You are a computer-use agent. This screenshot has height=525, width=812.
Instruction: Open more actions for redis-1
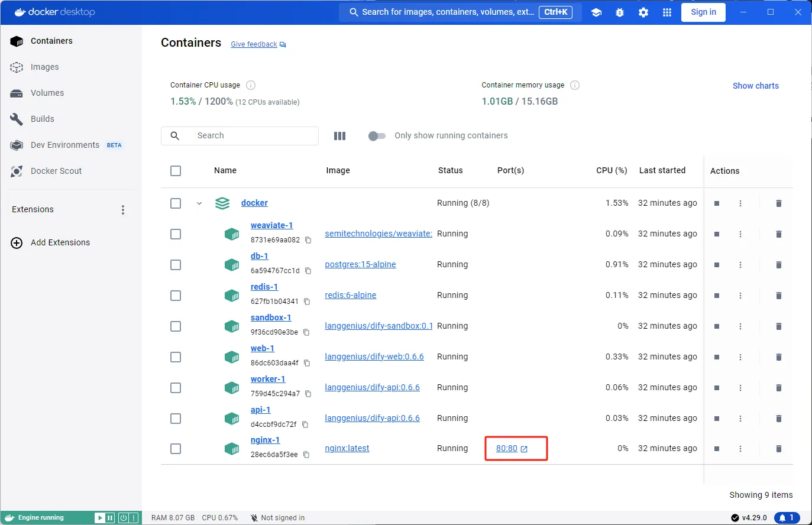point(740,296)
